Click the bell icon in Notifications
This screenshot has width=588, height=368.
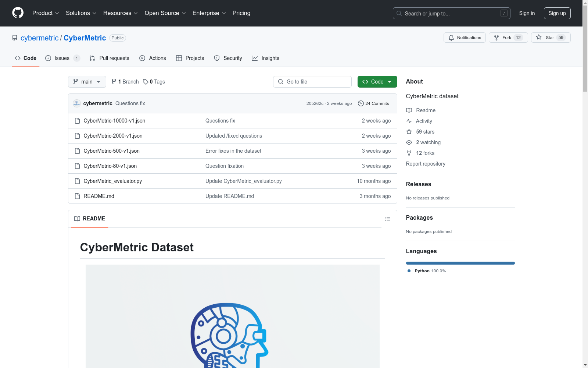pos(451,38)
